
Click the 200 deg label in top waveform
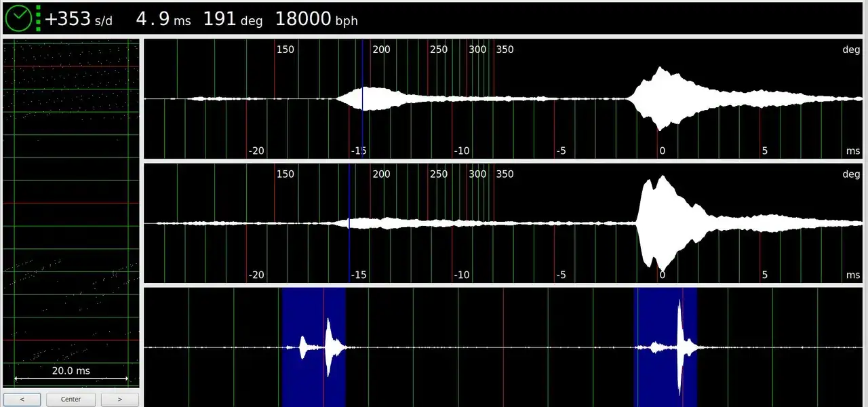[382, 50]
